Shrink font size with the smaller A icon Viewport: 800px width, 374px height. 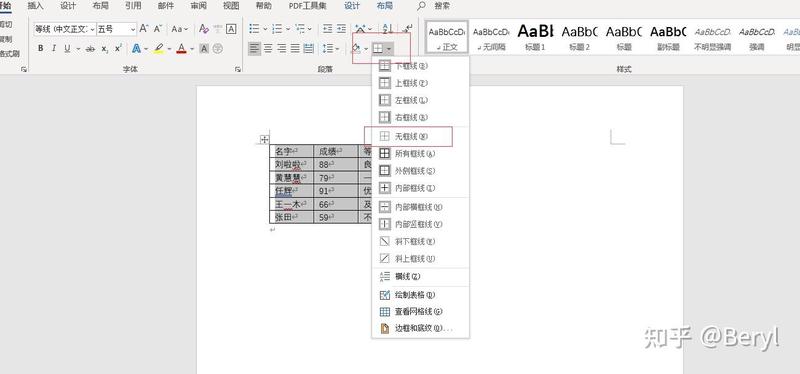157,29
